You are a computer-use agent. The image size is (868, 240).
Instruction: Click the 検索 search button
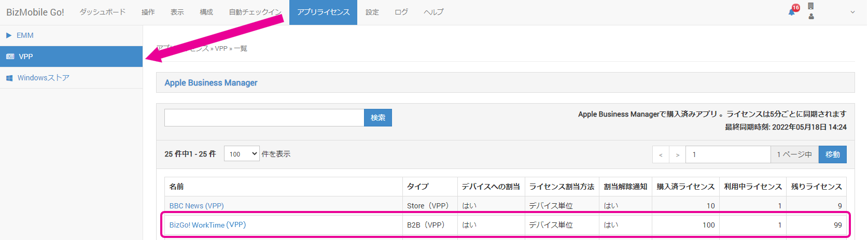pos(378,118)
